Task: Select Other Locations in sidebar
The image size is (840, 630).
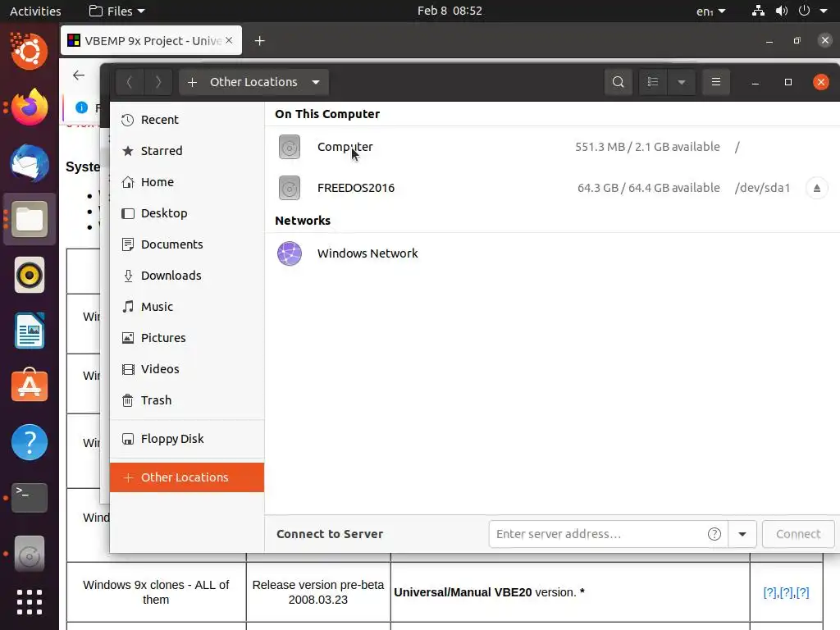Action: 186,477
